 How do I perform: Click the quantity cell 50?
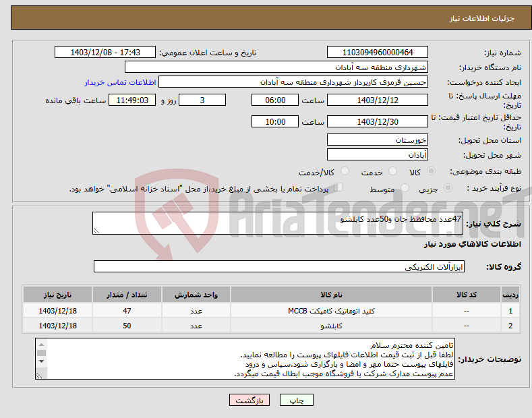[127, 326]
